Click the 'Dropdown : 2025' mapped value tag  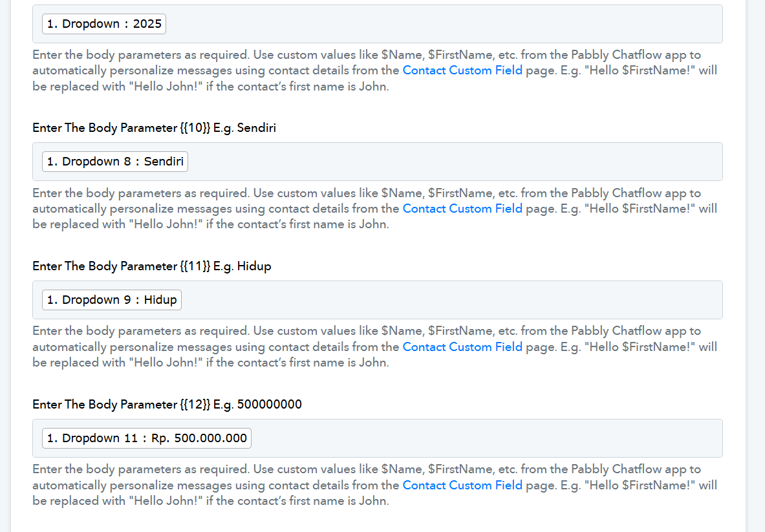(104, 24)
